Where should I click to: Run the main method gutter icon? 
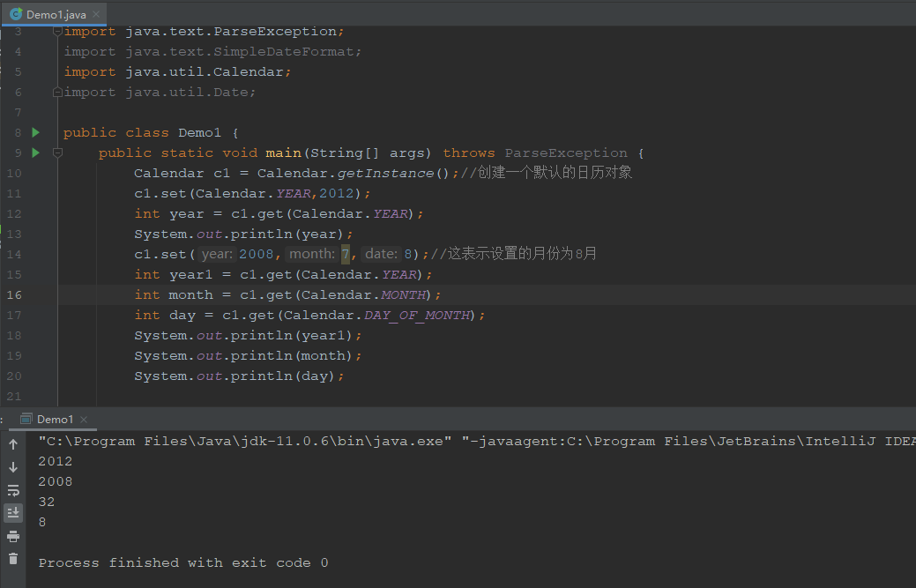pyautogui.click(x=35, y=153)
